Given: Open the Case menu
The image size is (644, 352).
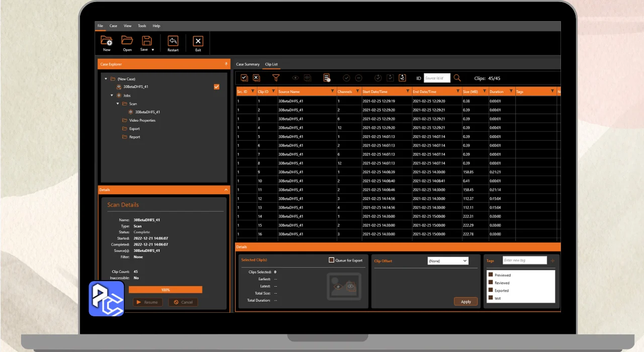Looking at the screenshot, I should point(113,26).
